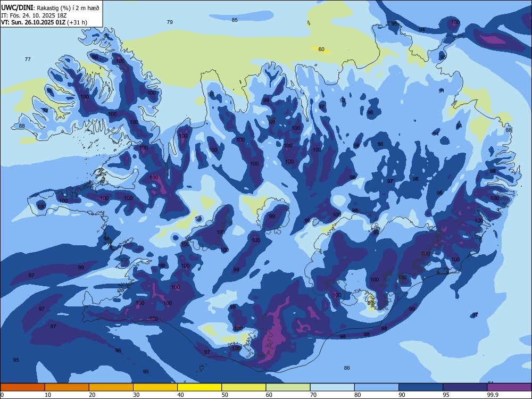
Task: Click the legend tick label '70'
Action: (x=313, y=395)
